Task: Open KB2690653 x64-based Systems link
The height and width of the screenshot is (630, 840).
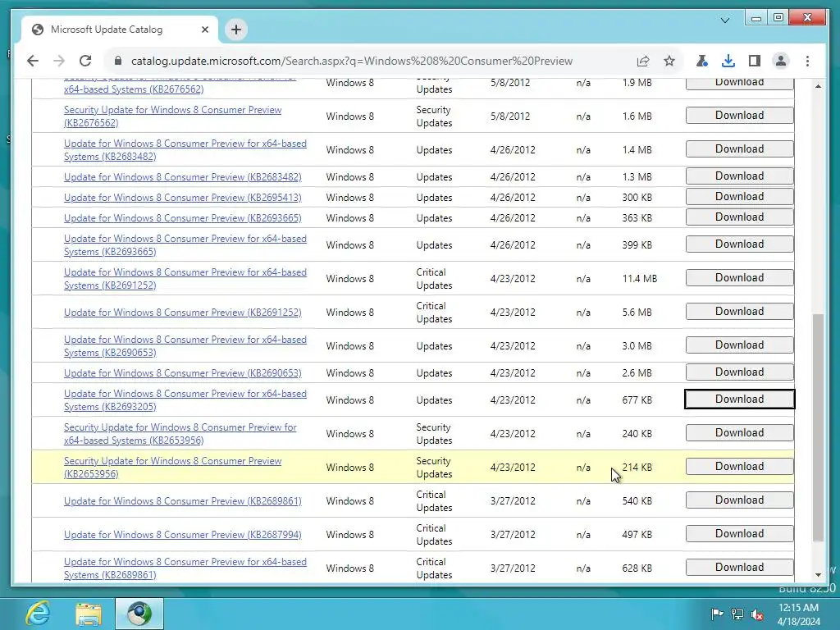Action: 185,346
